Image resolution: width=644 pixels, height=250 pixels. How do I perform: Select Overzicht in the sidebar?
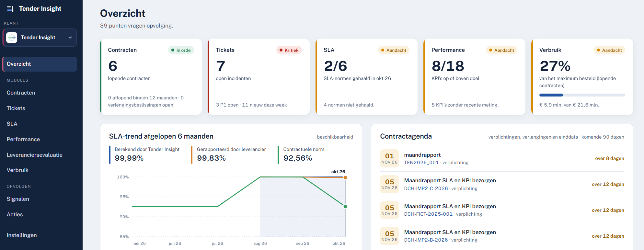tap(40, 64)
